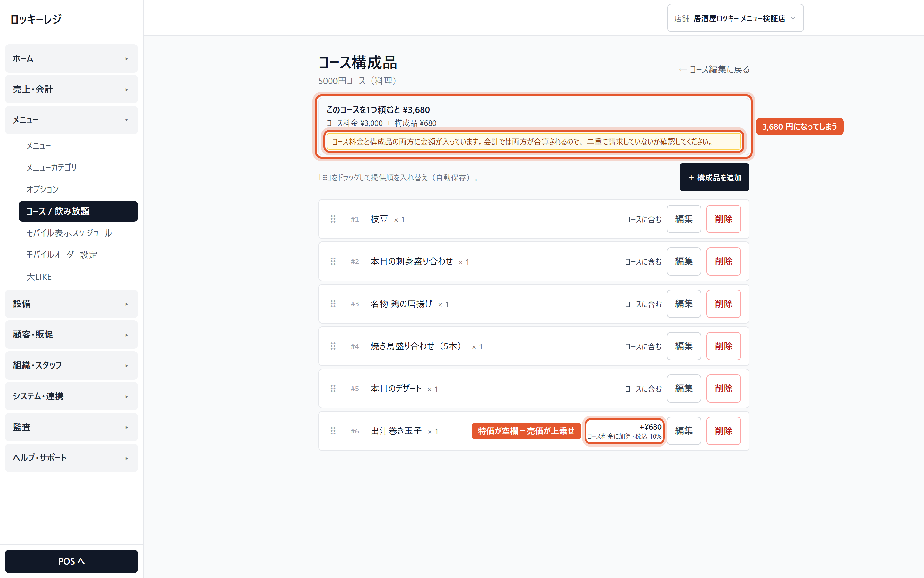The height and width of the screenshot is (578, 924).
Task: Expand the システム・連携 sidebar section
Action: tap(72, 397)
